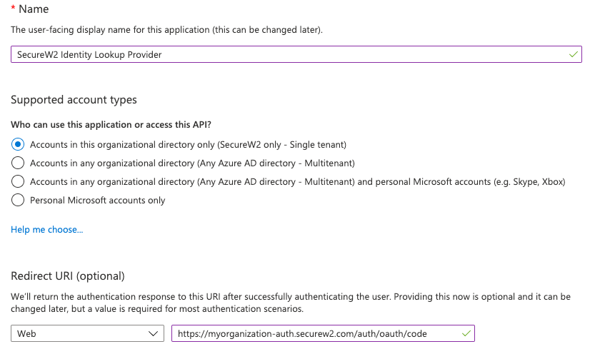
Task: Click the "Who can use this application" question text
Action: [111, 125]
